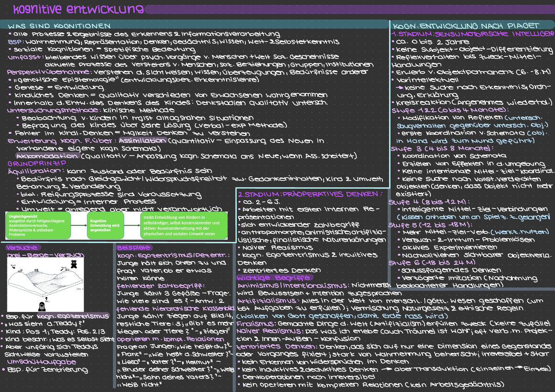Click the 'Kogn. Entwicklung nach Piaget' heading
Viewport: 555px width, 392px height.
pyautogui.click(x=465, y=26)
